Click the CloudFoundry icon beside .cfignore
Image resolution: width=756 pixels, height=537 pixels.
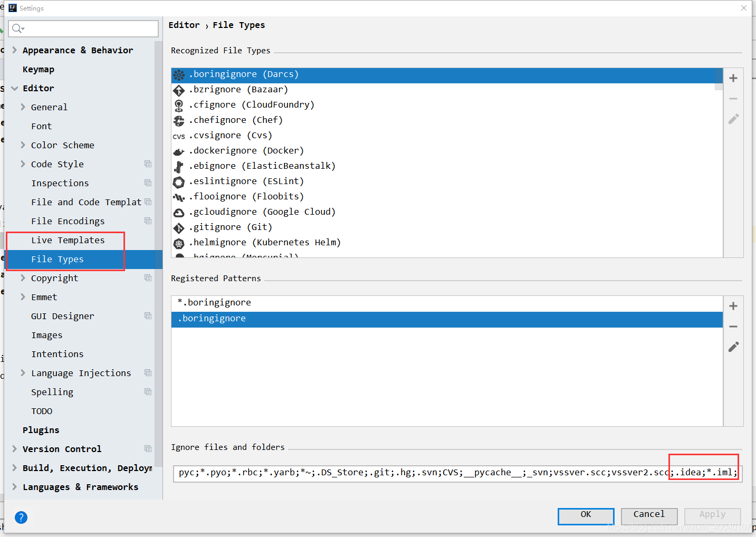179,106
